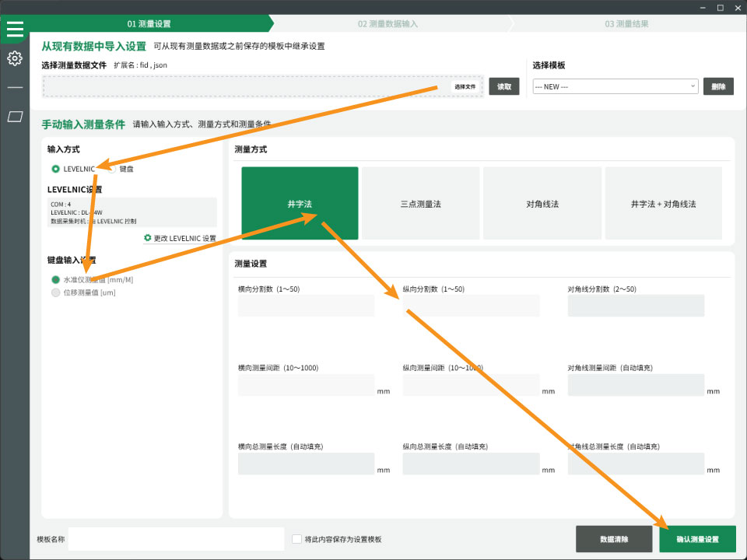Check 将此内容保存为设置模板
Viewport: 747px width, 560px height.
(296, 538)
